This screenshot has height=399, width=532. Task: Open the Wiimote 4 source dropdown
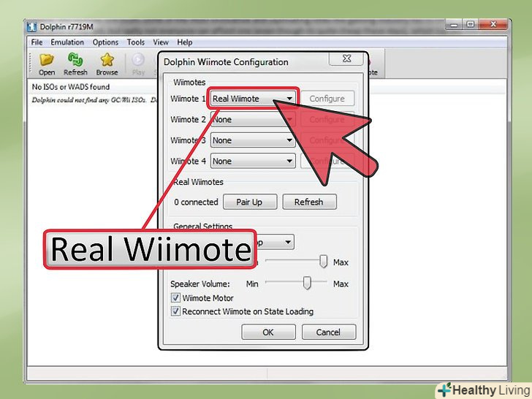click(253, 161)
